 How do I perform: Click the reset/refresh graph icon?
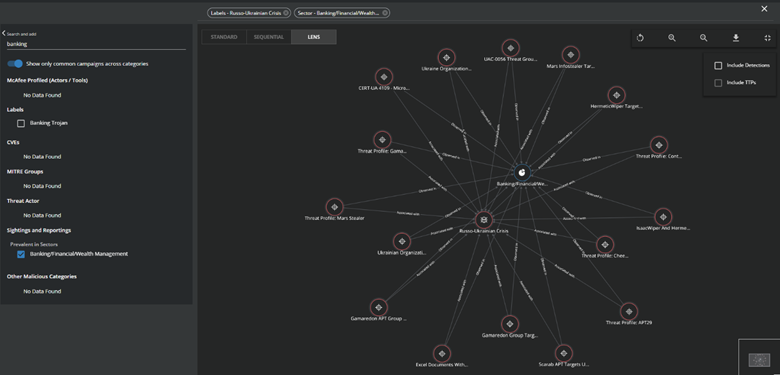coord(640,38)
